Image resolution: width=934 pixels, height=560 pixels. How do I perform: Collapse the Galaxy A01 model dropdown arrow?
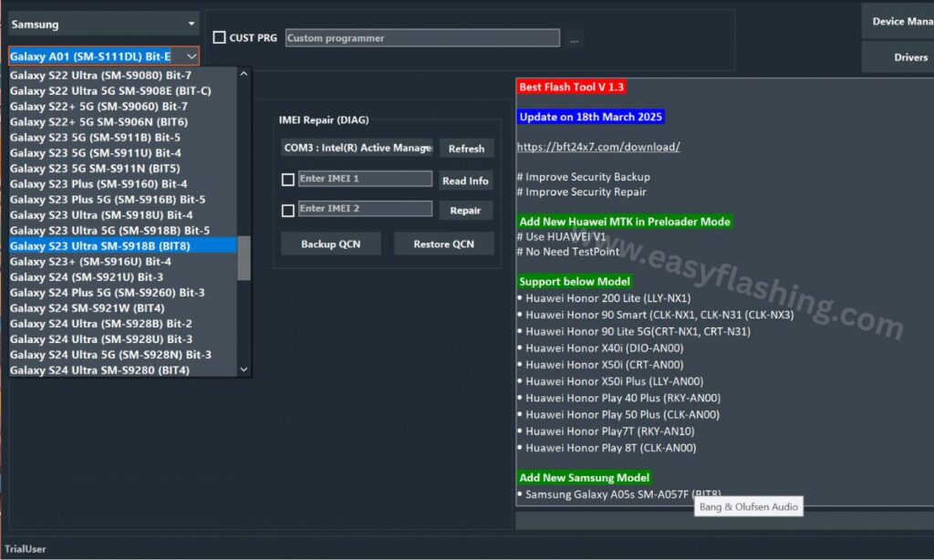click(x=189, y=56)
